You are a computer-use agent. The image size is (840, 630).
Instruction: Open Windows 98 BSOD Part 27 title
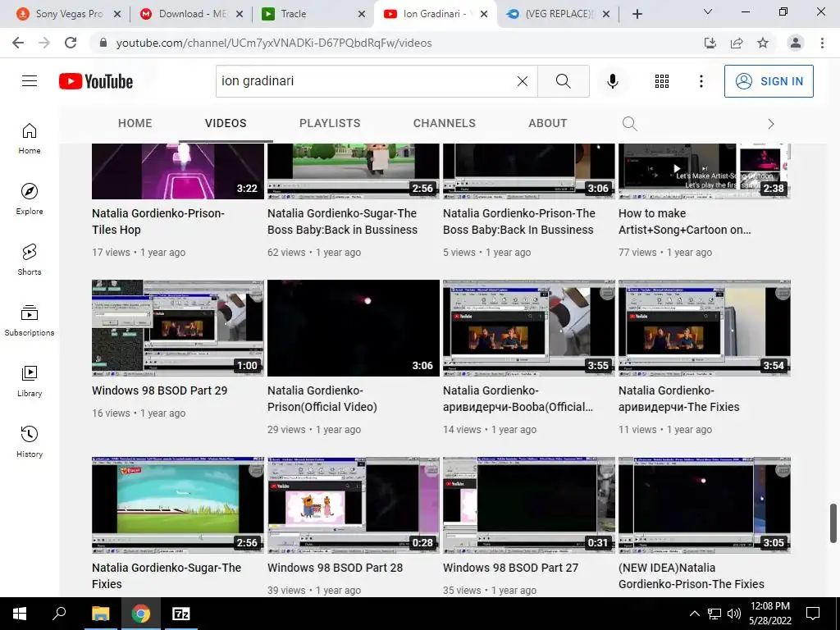(510, 568)
